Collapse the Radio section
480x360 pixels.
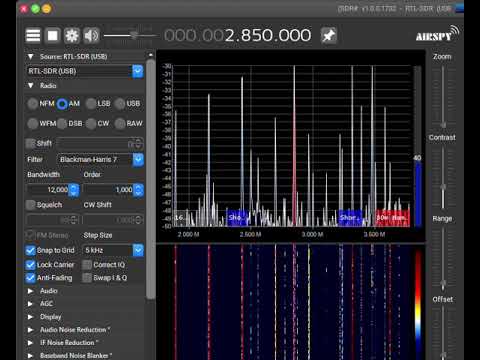click(31, 86)
